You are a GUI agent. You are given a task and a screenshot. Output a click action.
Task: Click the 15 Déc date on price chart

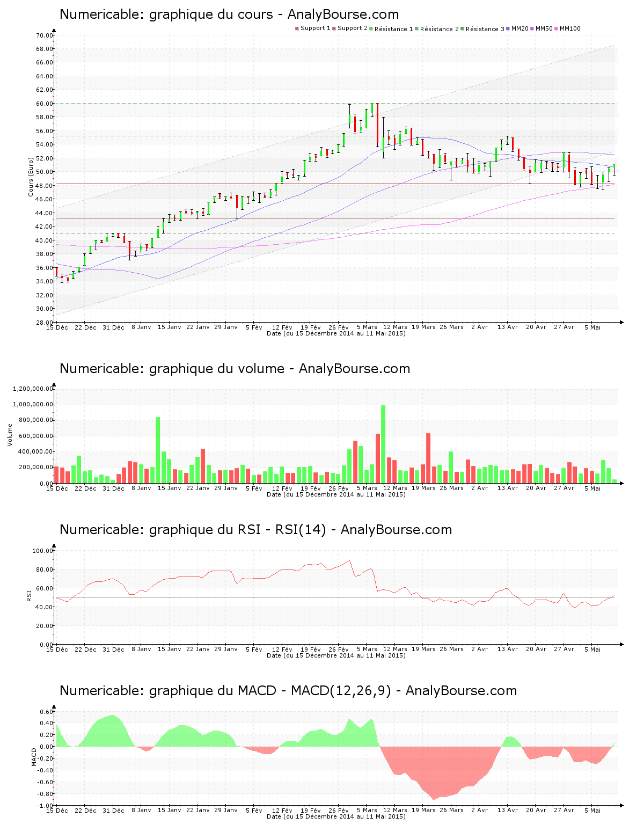57,327
